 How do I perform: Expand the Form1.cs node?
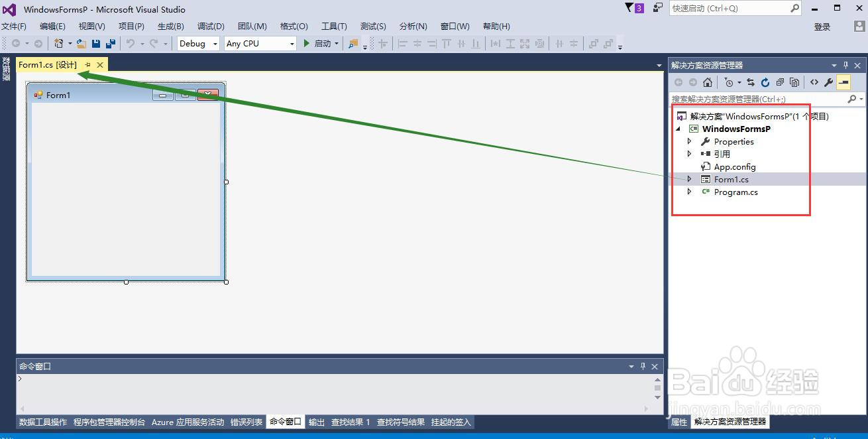pyautogui.click(x=689, y=179)
